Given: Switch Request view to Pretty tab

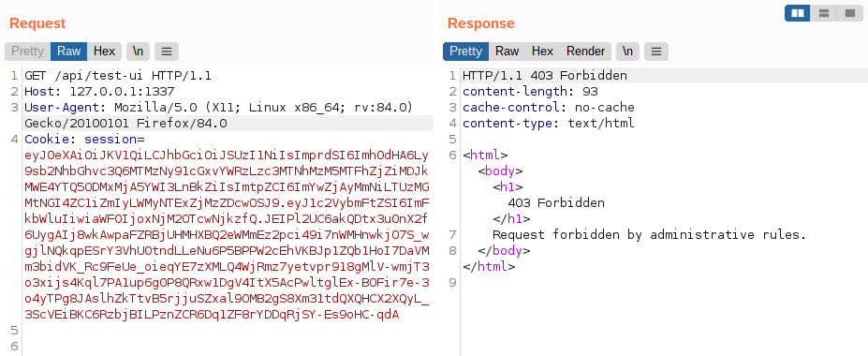Looking at the screenshot, I should pyautogui.click(x=28, y=52).
